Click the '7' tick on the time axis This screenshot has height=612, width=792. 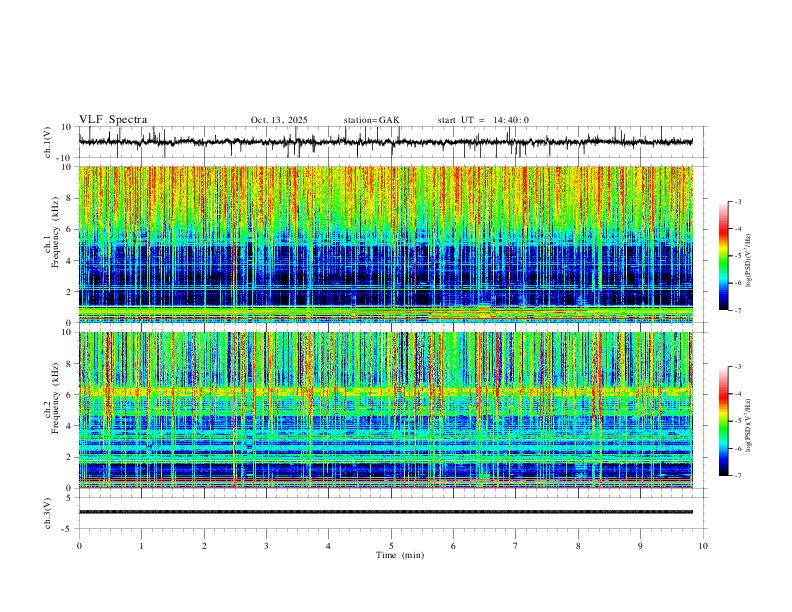(x=516, y=546)
